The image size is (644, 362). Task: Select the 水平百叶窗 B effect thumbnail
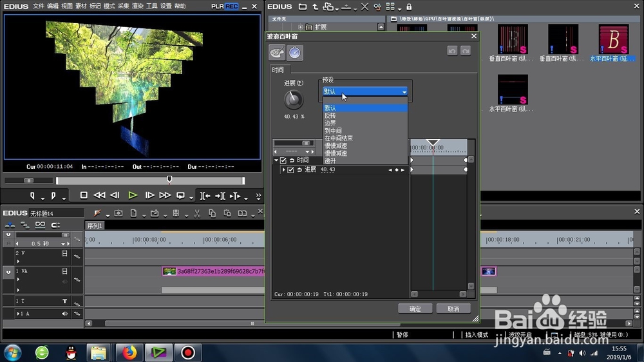click(614, 39)
